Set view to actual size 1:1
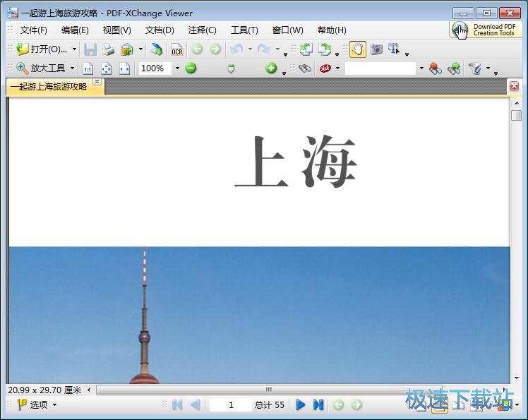This screenshot has height=420, width=528. click(88, 68)
